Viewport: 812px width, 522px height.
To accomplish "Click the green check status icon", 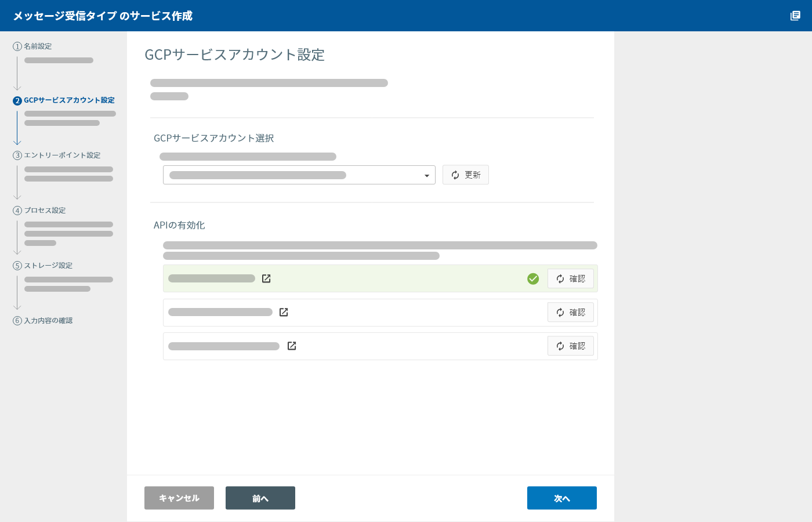I will [533, 279].
